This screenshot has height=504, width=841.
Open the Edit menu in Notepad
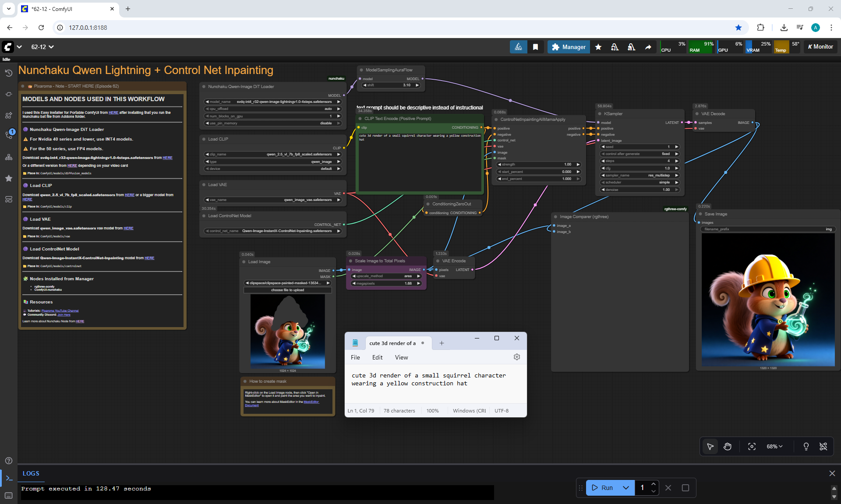click(x=377, y=357)
